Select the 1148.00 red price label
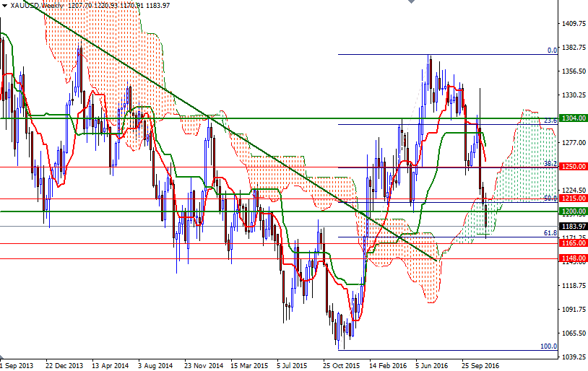The width and height of the screenshot is (588, 371). coord(574,258)
